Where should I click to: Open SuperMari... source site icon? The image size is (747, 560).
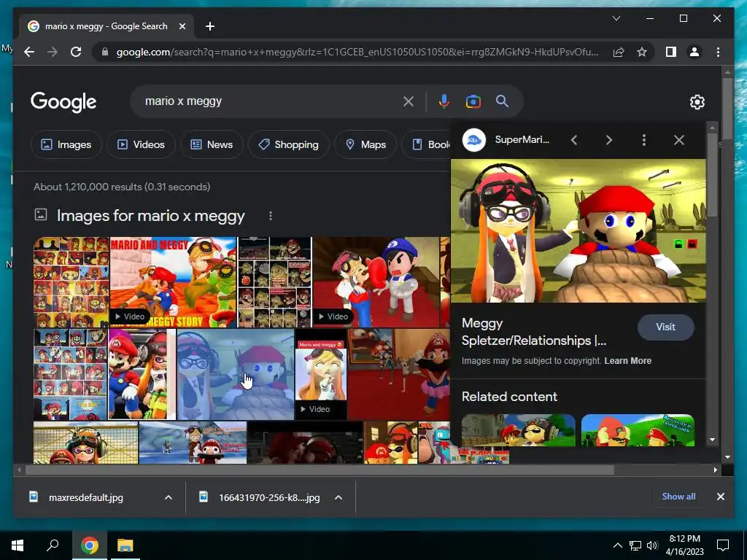[474, 140]
